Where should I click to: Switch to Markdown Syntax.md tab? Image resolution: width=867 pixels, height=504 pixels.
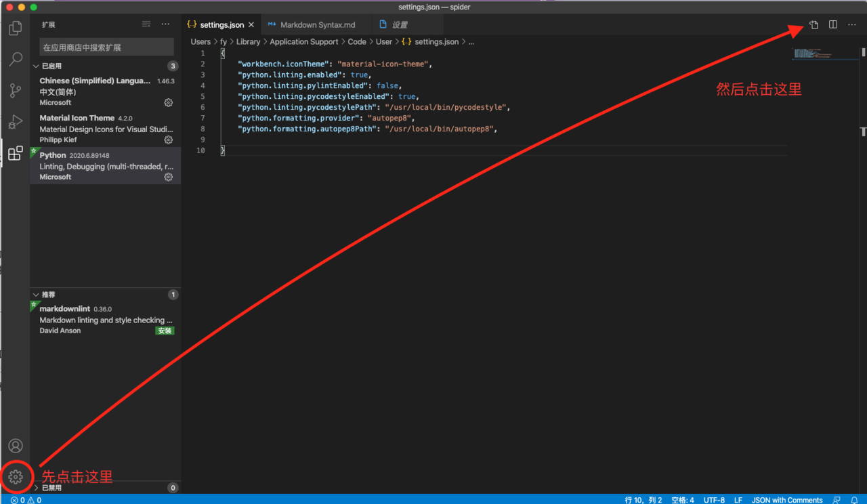tap(316, 25)
